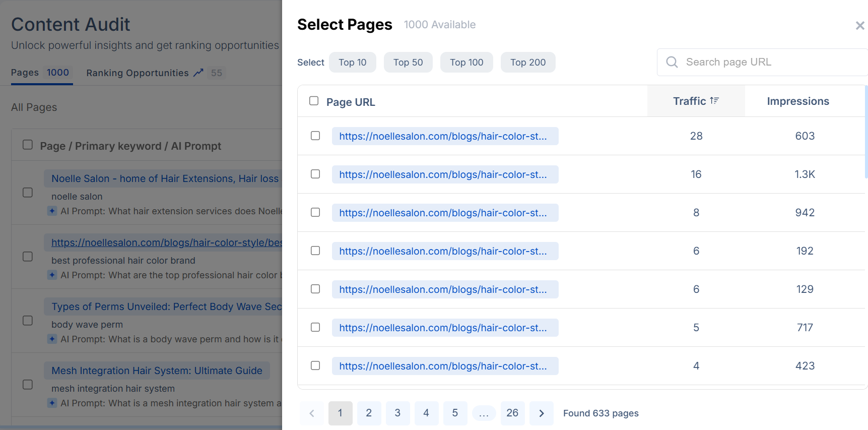Go to pagination page 4
The image size is (868, 430).
point(427,413)
